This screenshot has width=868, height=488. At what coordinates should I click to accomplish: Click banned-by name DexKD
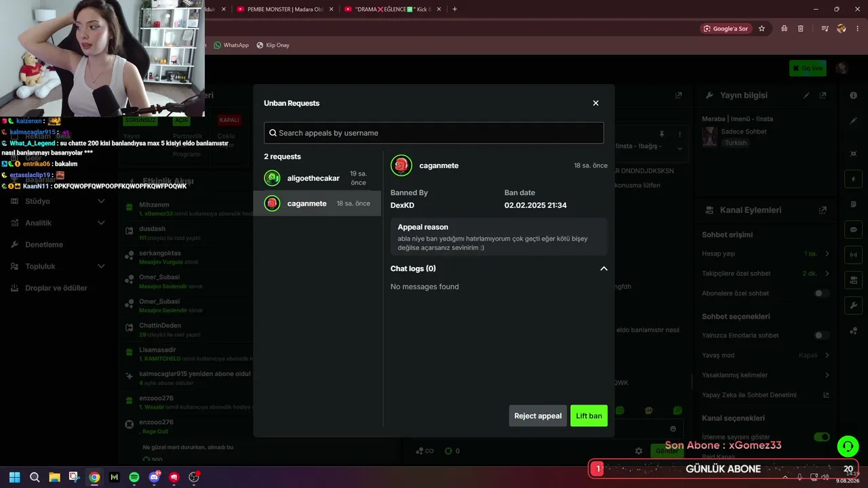click(x=402, y=205)
